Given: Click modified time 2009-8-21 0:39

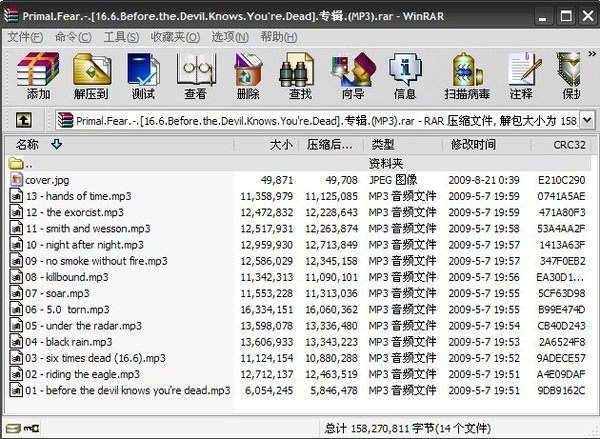Looking at the screenshot, I should (484, 180).
